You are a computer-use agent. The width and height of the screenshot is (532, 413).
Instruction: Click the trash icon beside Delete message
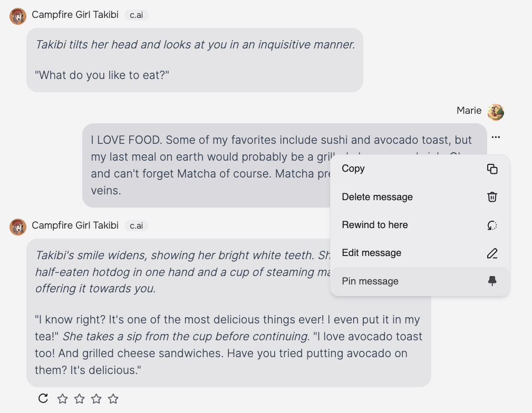point(492,197)
